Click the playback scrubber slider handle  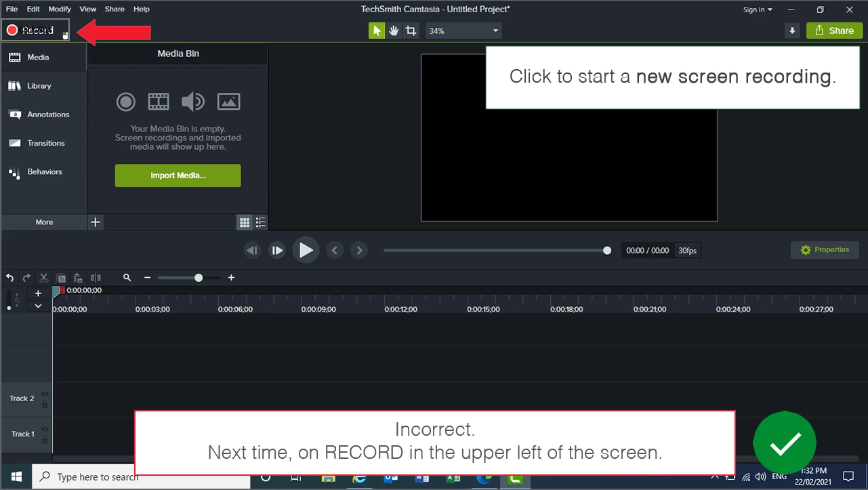click(x=607, y=251)
